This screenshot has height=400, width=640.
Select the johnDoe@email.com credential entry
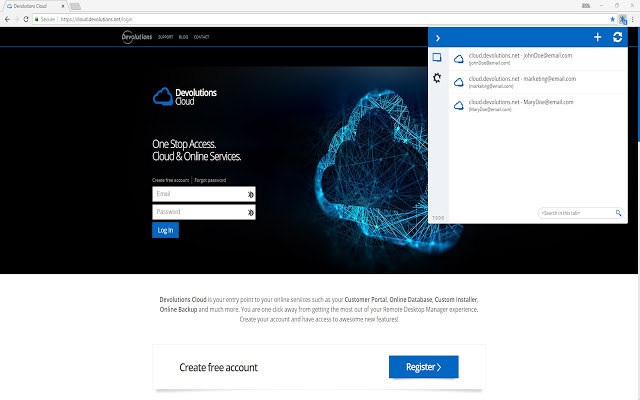(538, 59)
